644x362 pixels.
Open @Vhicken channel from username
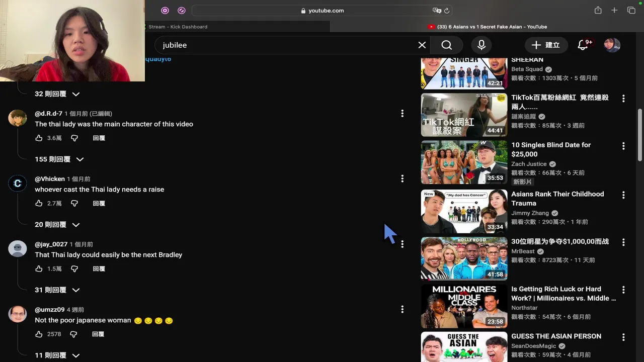click(x=50, y=179)
